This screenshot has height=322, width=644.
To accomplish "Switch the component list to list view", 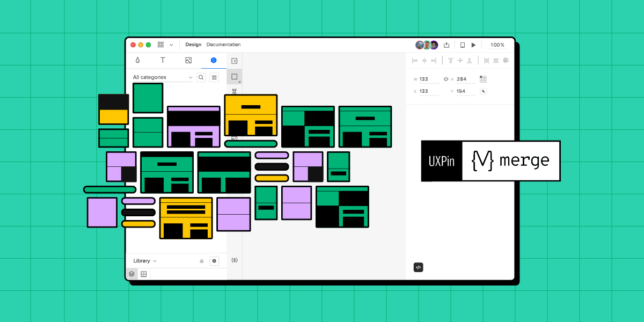I will pyautogui.click(x=214, y=77).
